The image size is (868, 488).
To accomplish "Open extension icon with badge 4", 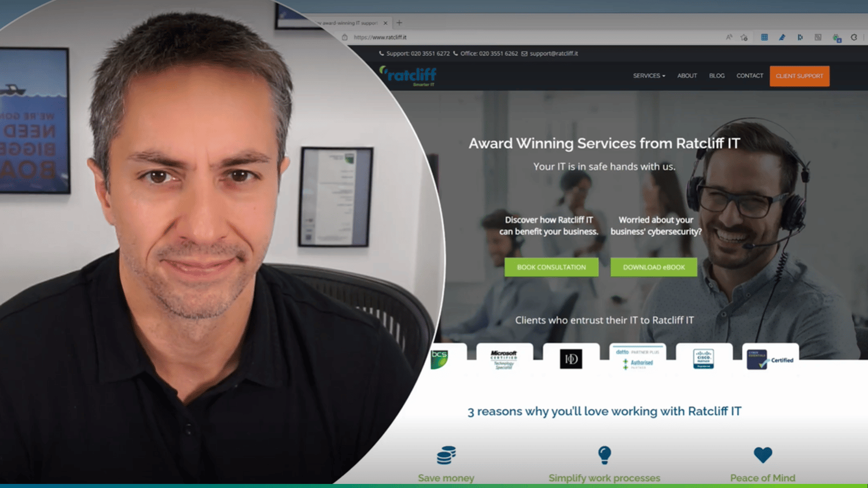I will [837, 38].
